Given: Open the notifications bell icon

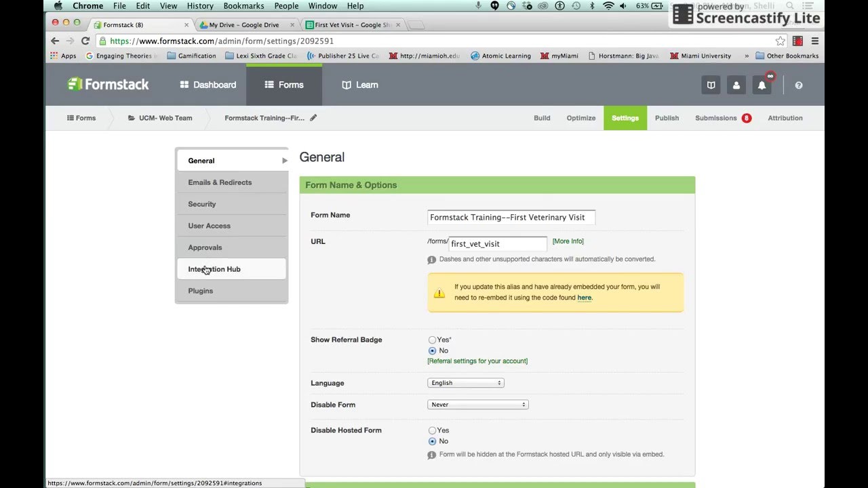Looking at the screenshot, I should (x=762, y=85).
